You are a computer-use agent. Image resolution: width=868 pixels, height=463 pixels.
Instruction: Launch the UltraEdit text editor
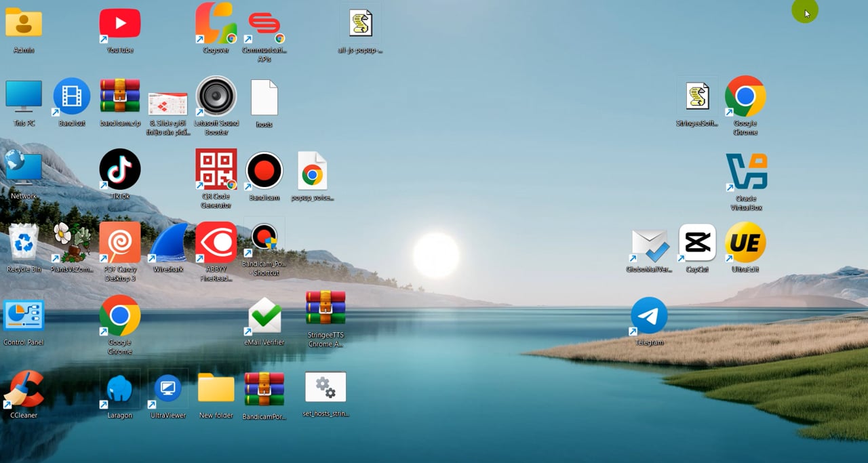(x=745, y=243)
